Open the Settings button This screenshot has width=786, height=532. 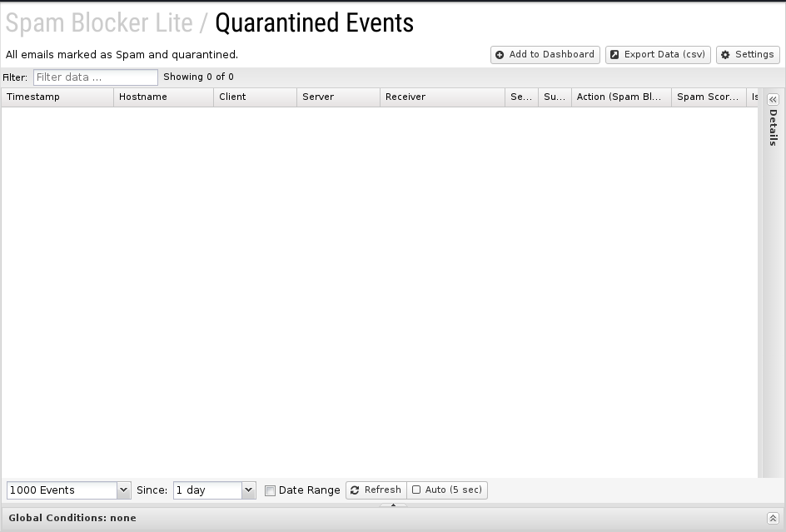pos(748,55)
